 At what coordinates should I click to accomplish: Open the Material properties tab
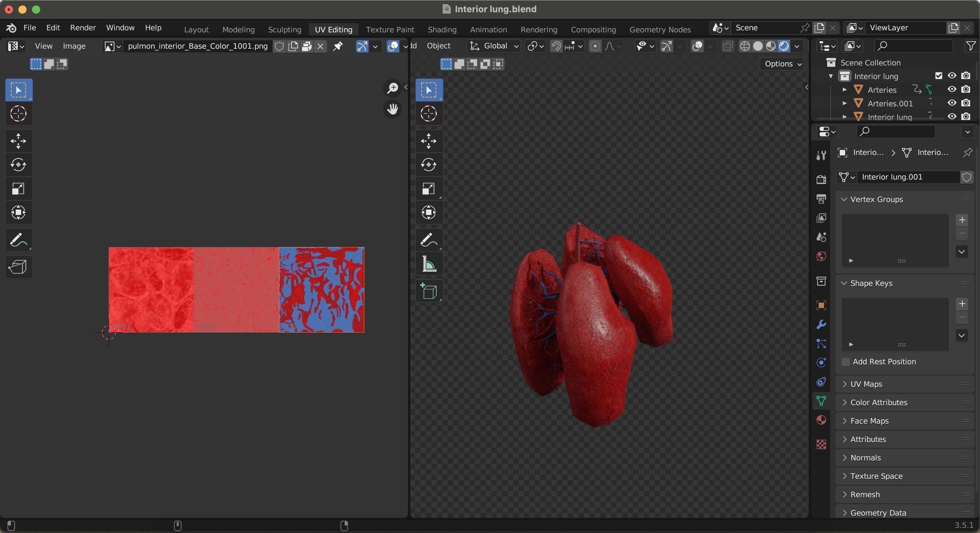[821, 420]
